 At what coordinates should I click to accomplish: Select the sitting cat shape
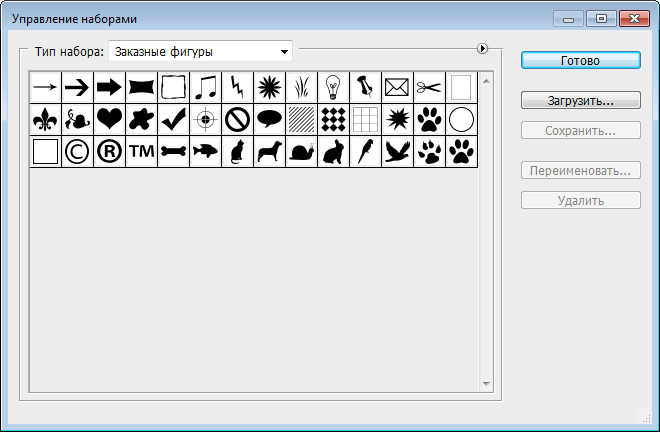(x=237, y=152)
